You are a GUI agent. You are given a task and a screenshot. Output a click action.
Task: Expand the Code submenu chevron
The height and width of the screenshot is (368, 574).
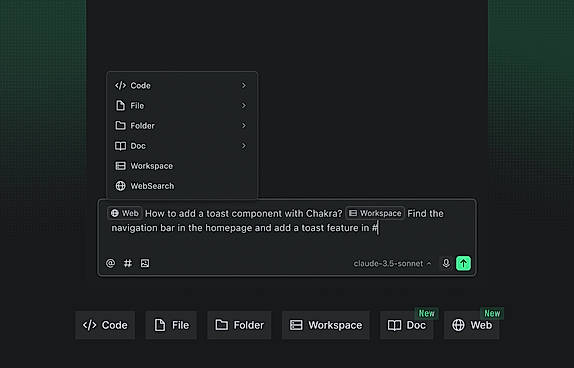(x=244, y=85)
